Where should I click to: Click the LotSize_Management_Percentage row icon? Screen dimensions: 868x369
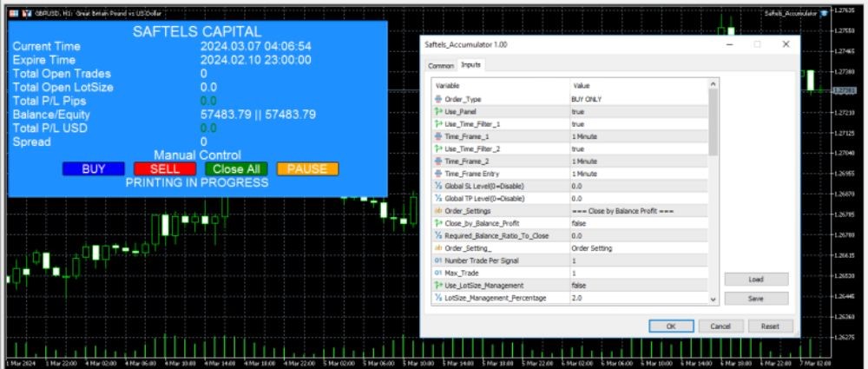(x=438, y=298)
